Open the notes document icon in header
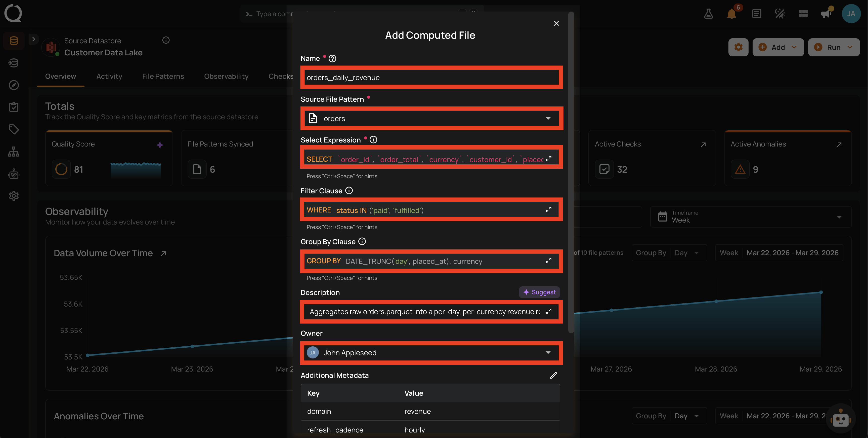The width and height of the screenshot is (868, 438). (x=756, y=14)
